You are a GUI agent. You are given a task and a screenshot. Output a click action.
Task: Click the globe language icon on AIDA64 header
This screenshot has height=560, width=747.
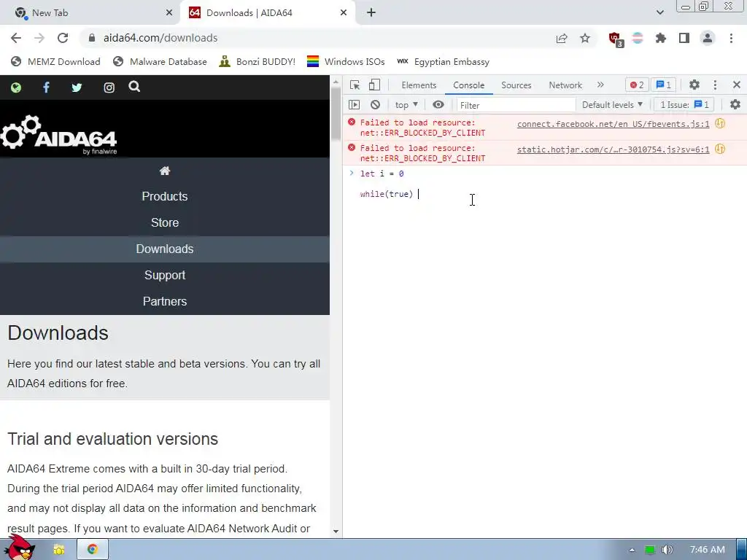point(16,87)
